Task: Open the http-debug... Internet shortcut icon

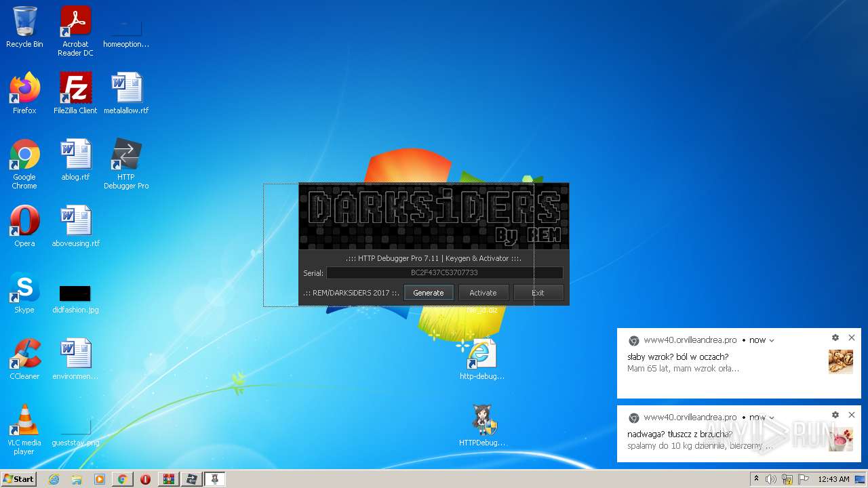Action: pyautogui.click(x=481, y=359)
